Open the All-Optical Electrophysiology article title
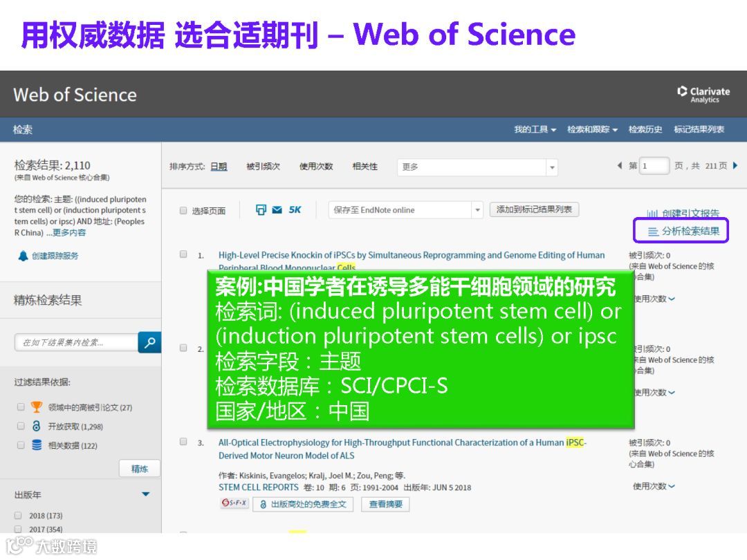747x560 pixels. pos(403,449)
